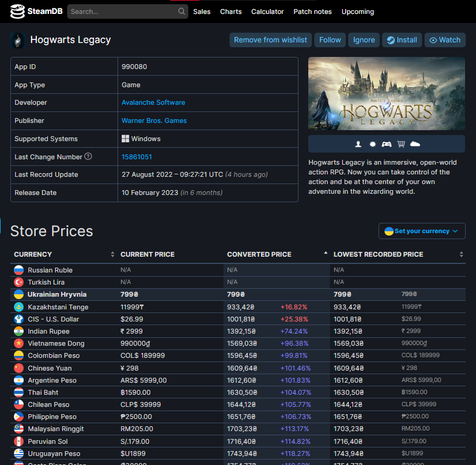This screenshot has height=465, width=476.
Task: Click the Uruguayan Peso +118.27% value
Action: [295, 453]
